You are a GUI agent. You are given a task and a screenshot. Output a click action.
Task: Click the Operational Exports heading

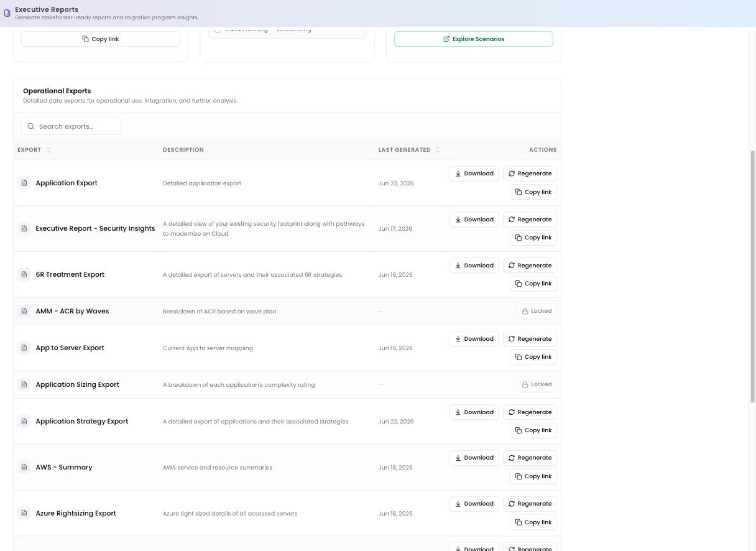pos(57,91)
